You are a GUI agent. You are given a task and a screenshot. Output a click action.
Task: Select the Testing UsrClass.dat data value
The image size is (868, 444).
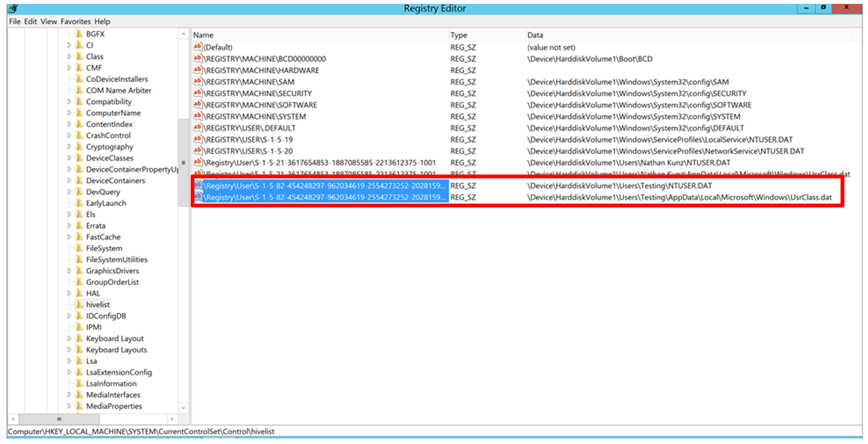680,197
